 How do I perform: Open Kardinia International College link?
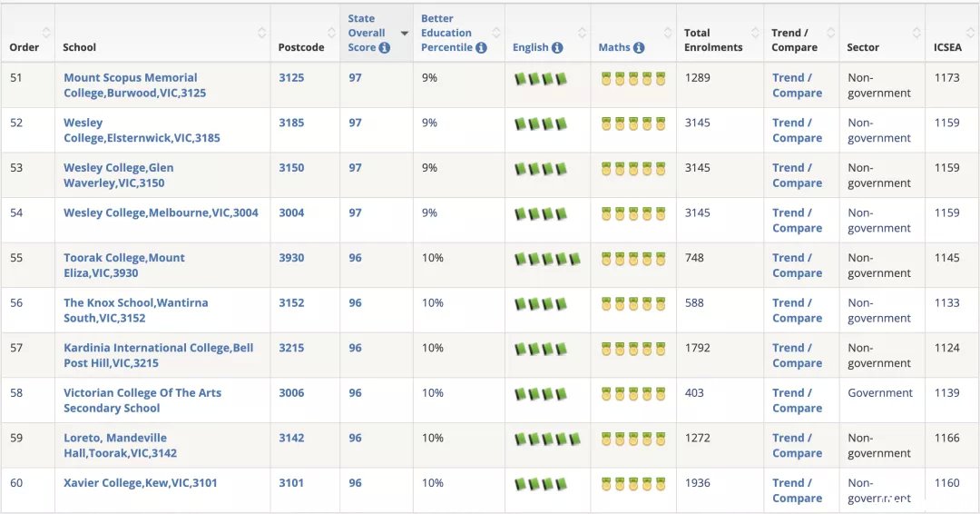tap(159, 355)
